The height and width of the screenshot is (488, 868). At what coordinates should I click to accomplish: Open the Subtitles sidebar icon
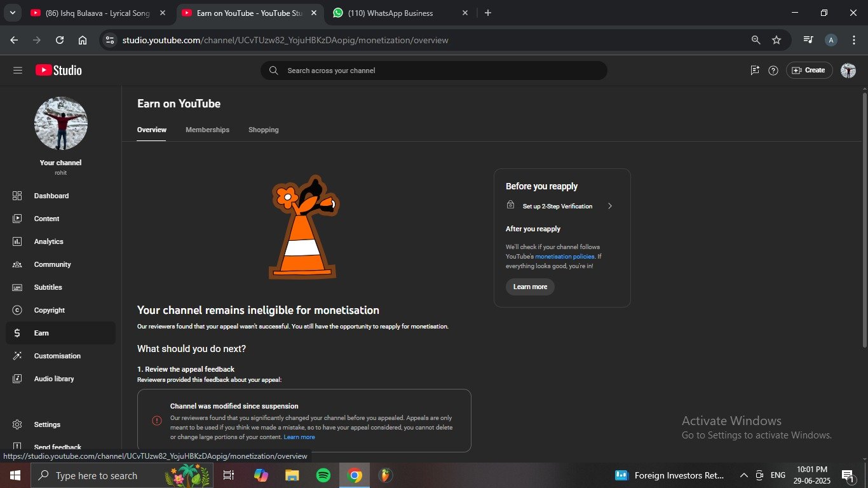17,287
